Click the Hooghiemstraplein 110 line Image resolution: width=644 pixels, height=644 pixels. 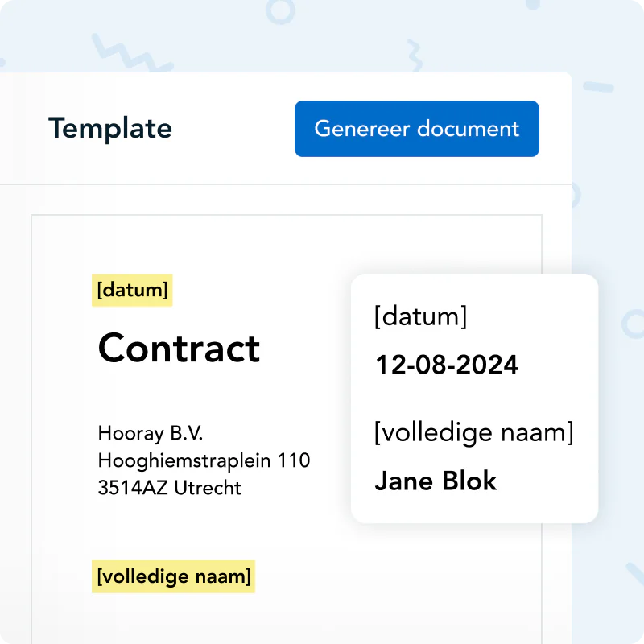(204, 460)
